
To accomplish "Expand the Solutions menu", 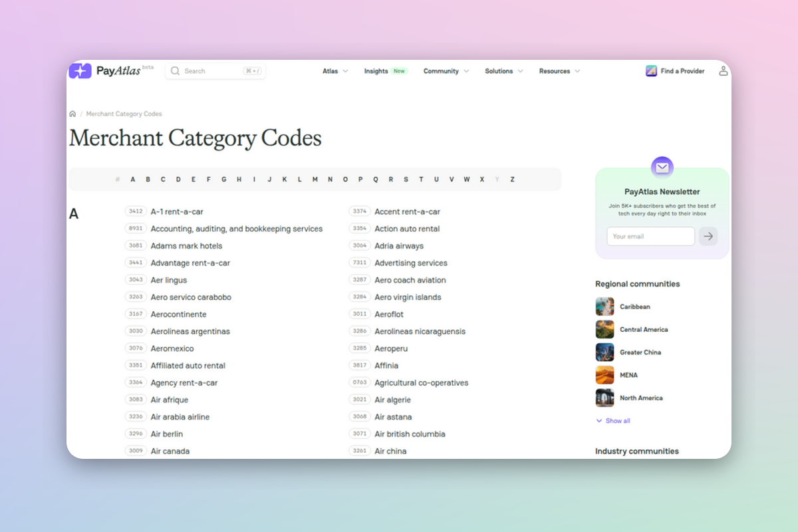I will point(504,71).
